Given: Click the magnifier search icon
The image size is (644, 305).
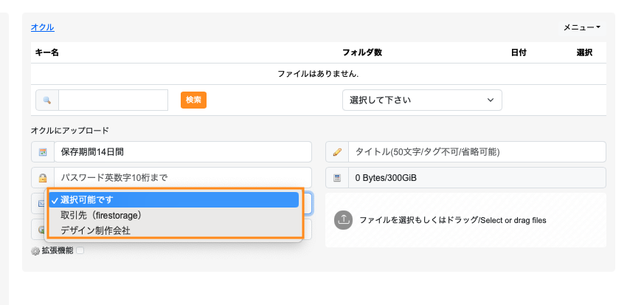Looking at the screenshot, I should pos(46,100).
